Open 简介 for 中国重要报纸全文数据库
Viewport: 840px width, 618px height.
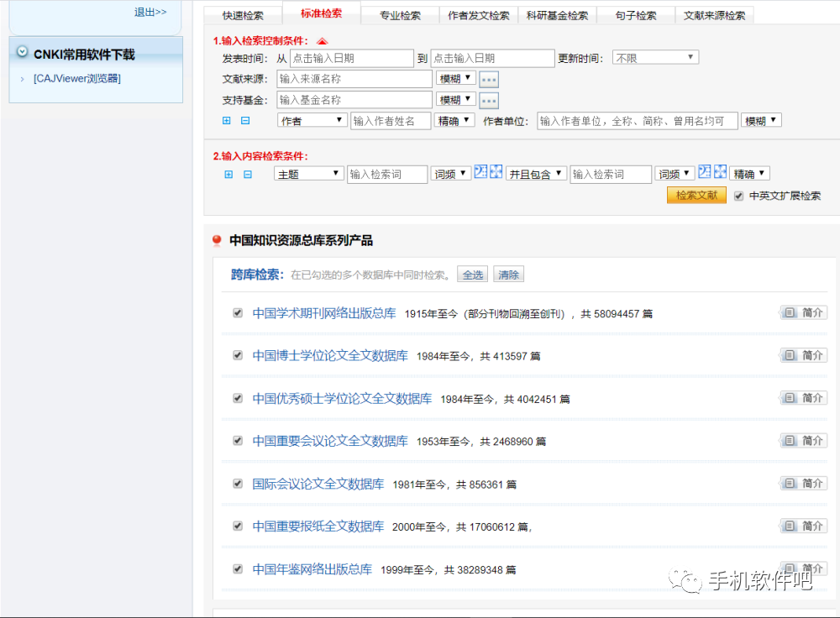click(x=803, y=526)
